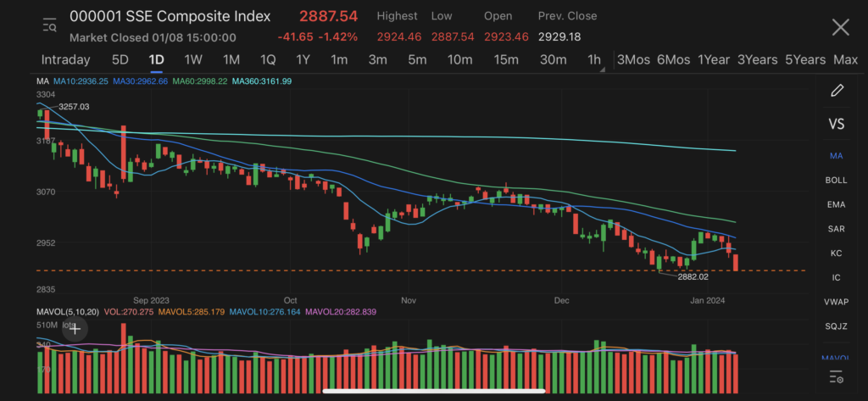The height and width of the screenshot is (401, 868).
Task: Click the VOL:270.275 value
Action: pos(127,312)
